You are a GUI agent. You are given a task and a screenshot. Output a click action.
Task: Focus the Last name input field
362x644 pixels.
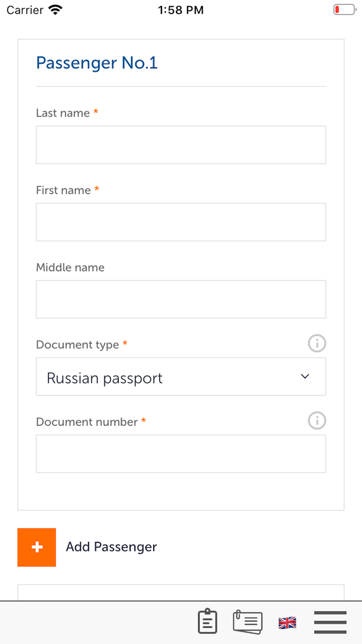click(181, 145)
